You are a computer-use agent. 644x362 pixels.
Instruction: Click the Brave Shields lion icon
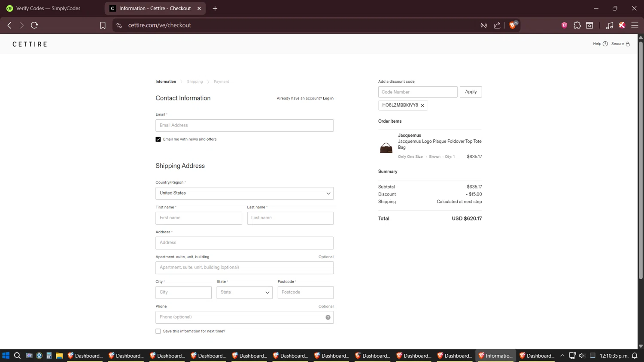pyautogui.click(x=512, y=25)
